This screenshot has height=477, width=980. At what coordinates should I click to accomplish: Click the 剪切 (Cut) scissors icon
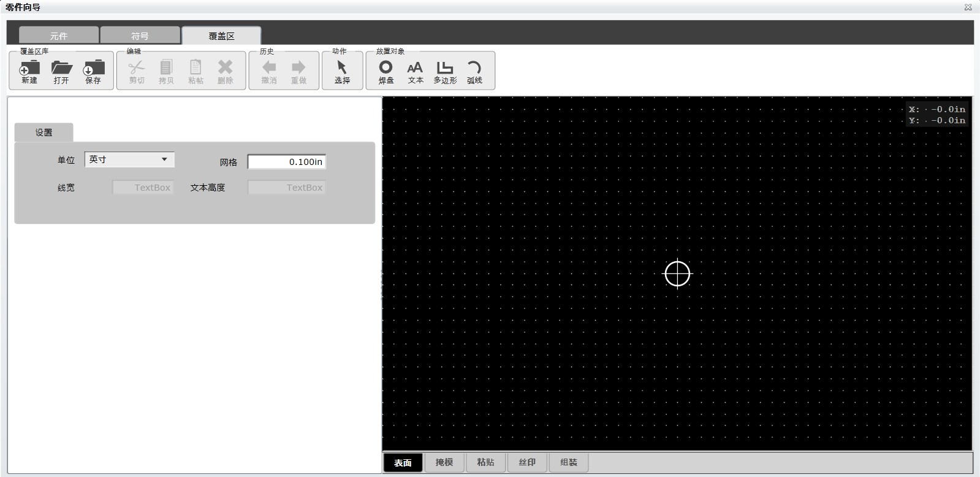point(137,72)
